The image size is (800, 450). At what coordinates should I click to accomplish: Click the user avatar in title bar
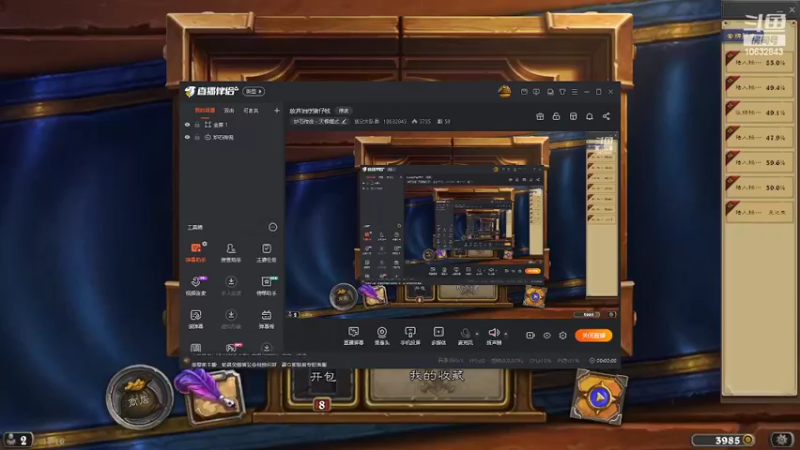click(504, 91)
